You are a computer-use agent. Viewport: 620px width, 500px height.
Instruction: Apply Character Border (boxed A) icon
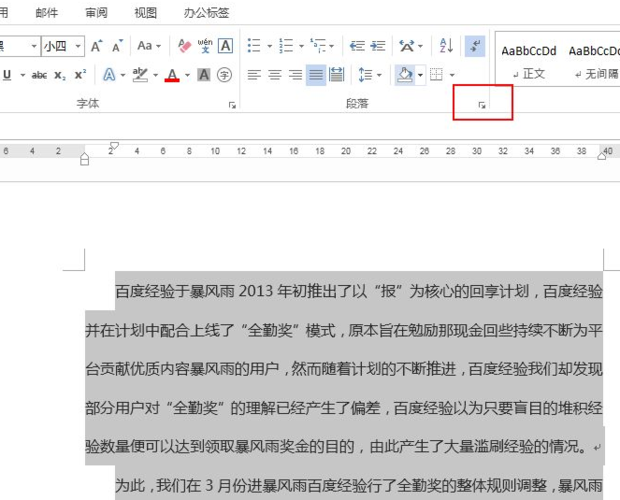225,46
